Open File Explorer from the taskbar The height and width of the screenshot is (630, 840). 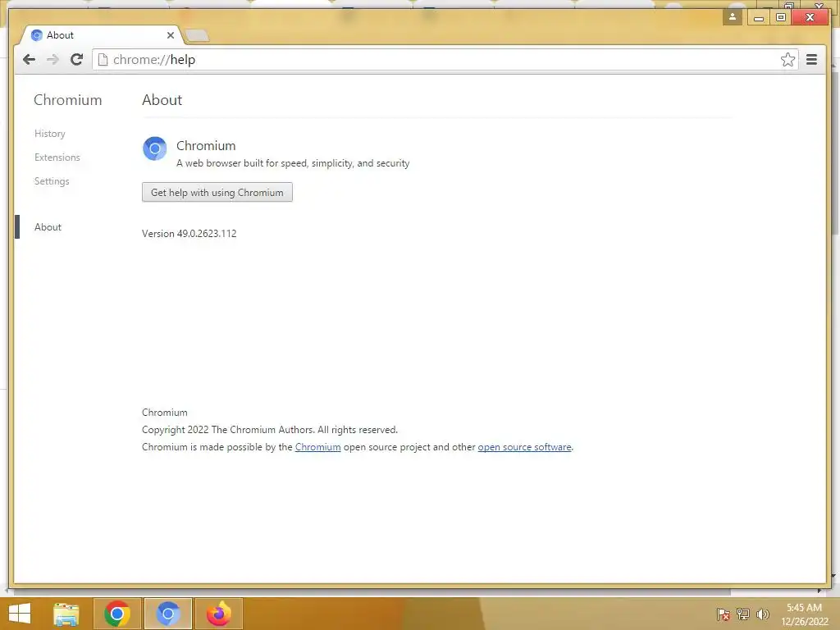(x=66, y=614)
